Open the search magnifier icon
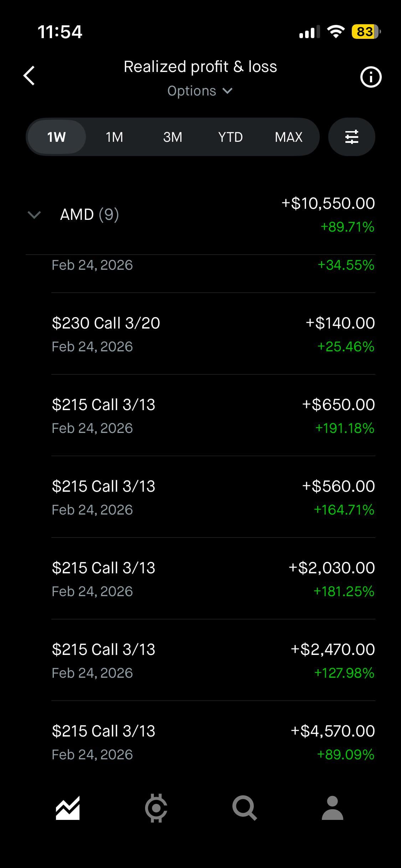The width and height of the screenshot is (401, 868). pos(245,808)
